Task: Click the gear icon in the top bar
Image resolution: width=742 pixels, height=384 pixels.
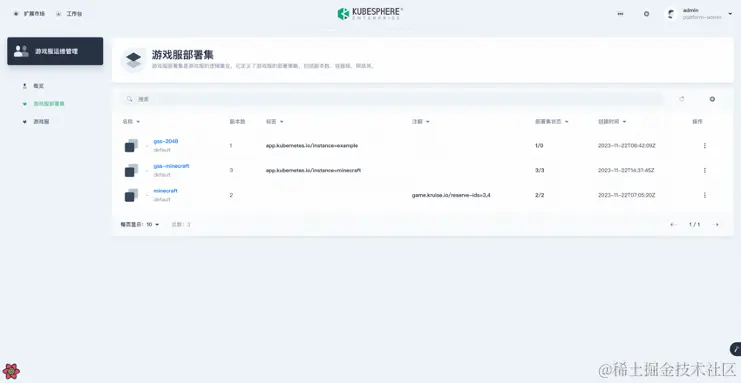Action: click(646, 14)
